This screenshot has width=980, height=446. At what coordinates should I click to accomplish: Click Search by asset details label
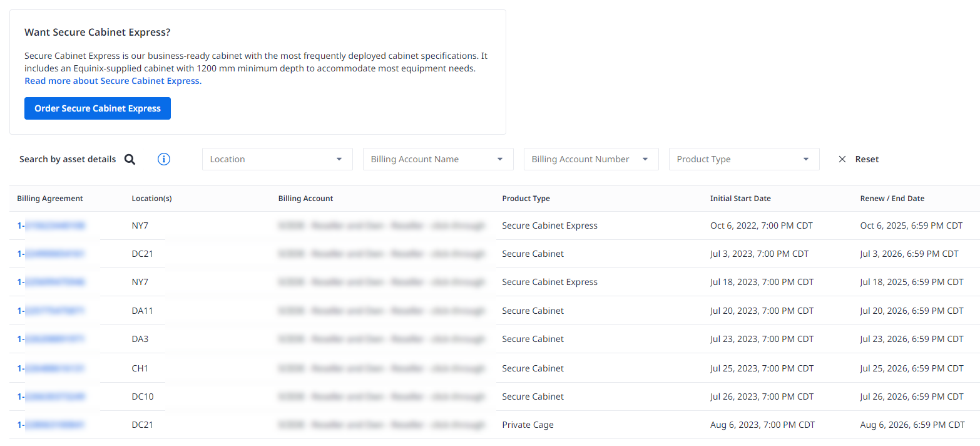point(68,159)
